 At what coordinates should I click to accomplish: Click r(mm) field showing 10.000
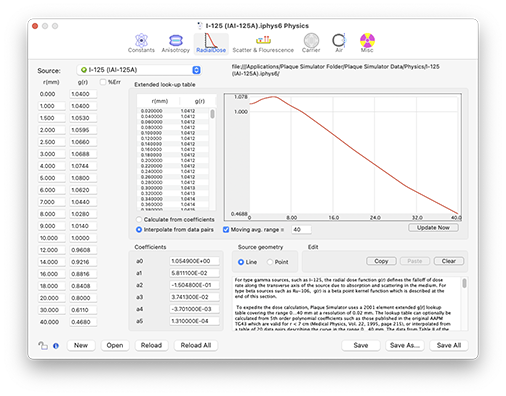(x=51, y=238)
